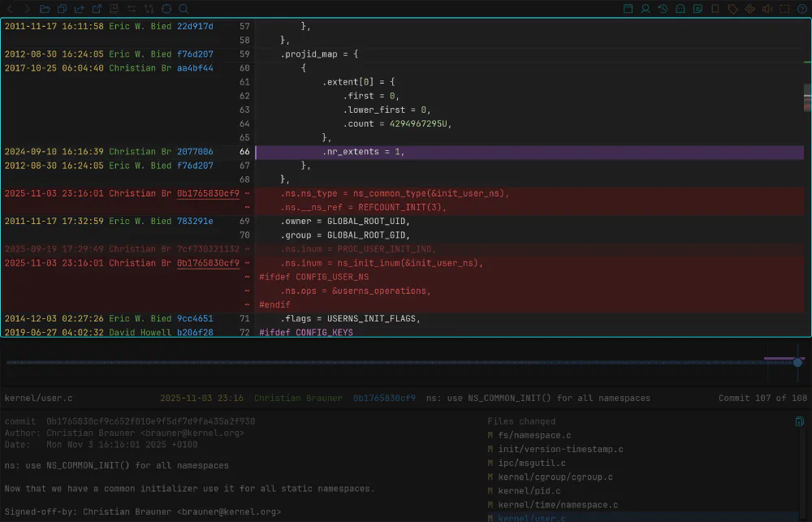Click the share arrow icon
The width and height of the screenshot is (812, 522).
click(80, 9)
